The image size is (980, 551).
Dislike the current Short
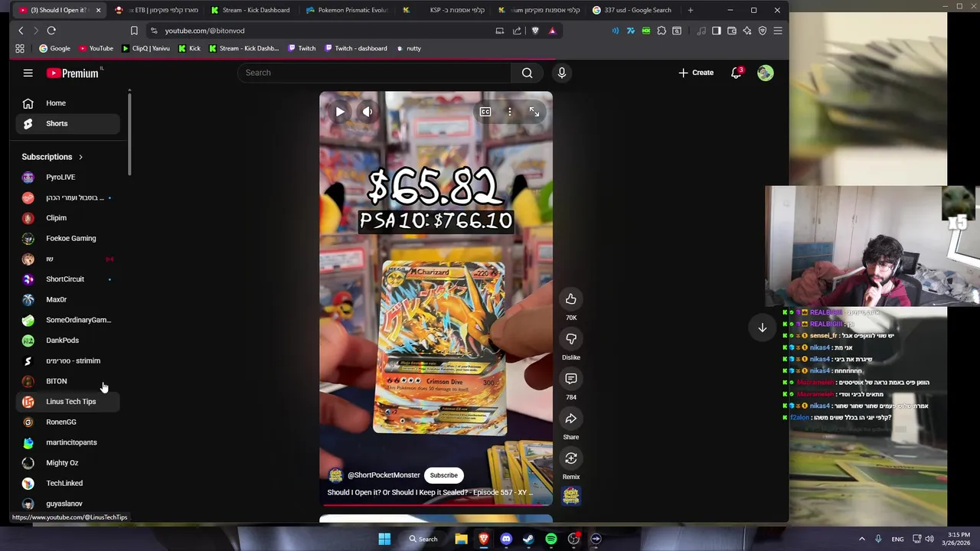pos(570,338)
